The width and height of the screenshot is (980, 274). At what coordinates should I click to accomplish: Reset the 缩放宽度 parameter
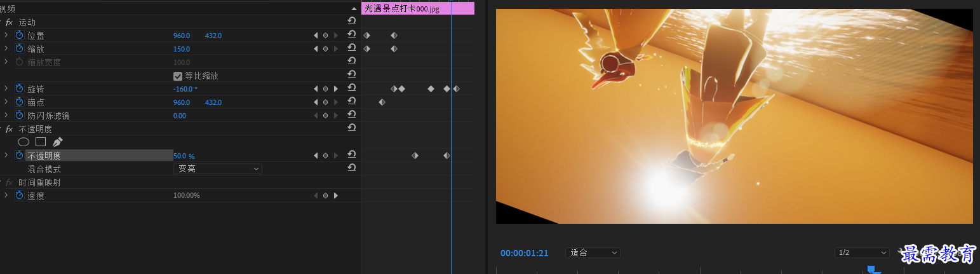click(351, 62)
